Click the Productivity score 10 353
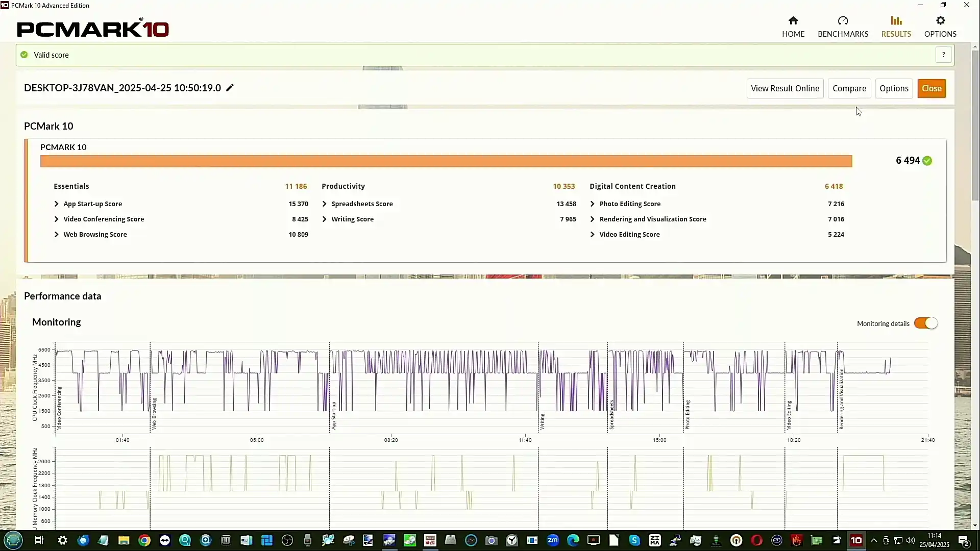Viewport: 980px width, 551px height. 563,186
